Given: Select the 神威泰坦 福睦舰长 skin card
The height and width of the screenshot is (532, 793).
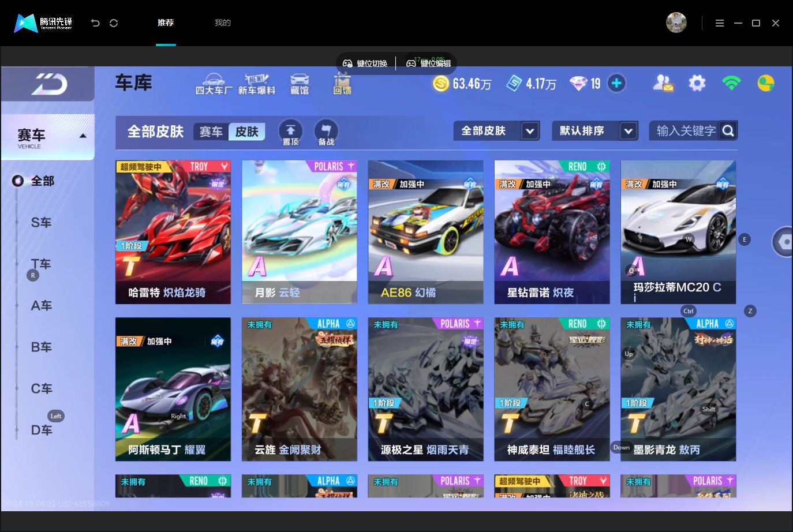Looking at the screenshot, I should point(552,389).
